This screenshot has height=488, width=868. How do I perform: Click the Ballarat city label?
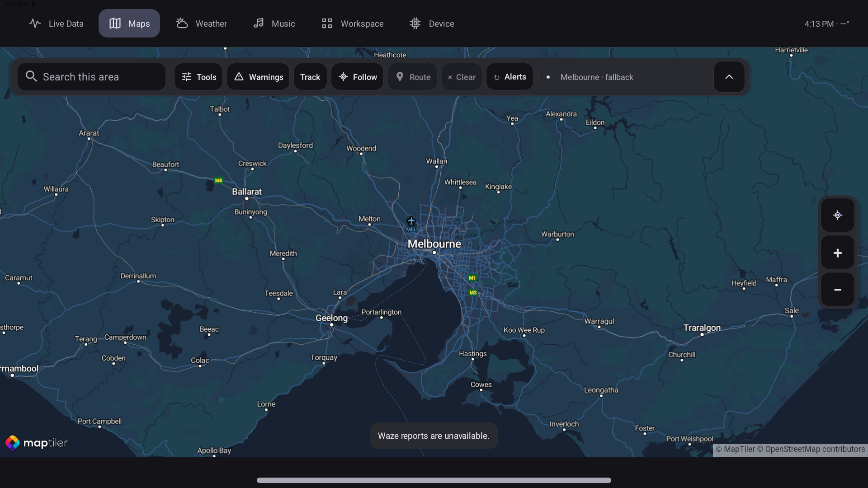tap(247, 192)
